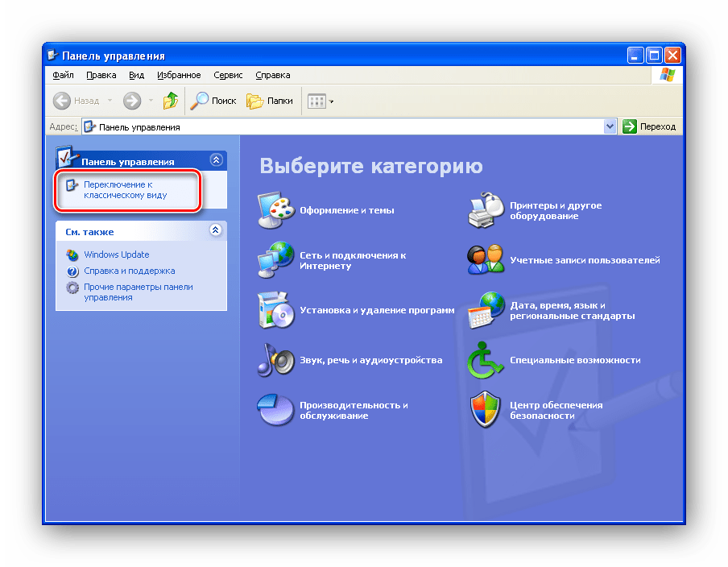Open the Date, Time, Language calendar icon

[x=486, y=310]
